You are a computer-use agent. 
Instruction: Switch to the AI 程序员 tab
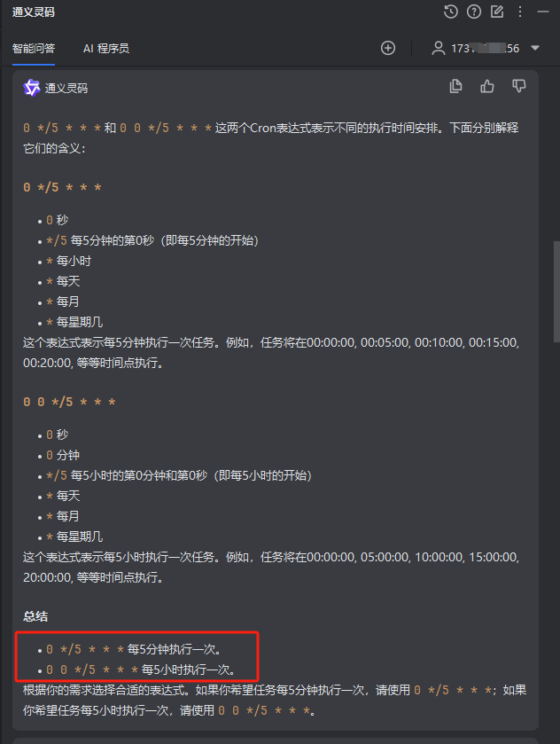[106, 49]
